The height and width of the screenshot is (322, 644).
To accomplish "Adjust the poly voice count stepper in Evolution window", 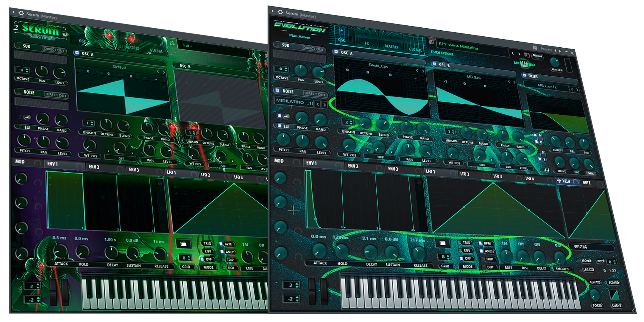I will click(612, 262).
